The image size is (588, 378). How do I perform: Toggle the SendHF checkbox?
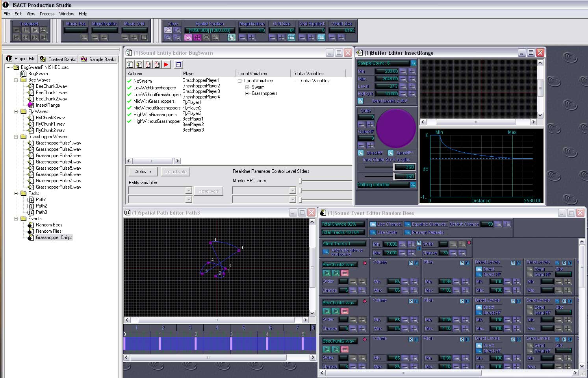pos(391,153)
